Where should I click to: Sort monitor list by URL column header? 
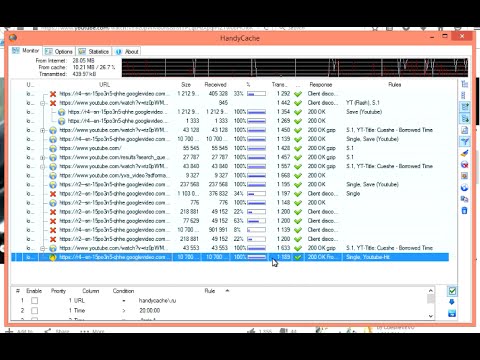pyautogui.click(x=104, y=85)
